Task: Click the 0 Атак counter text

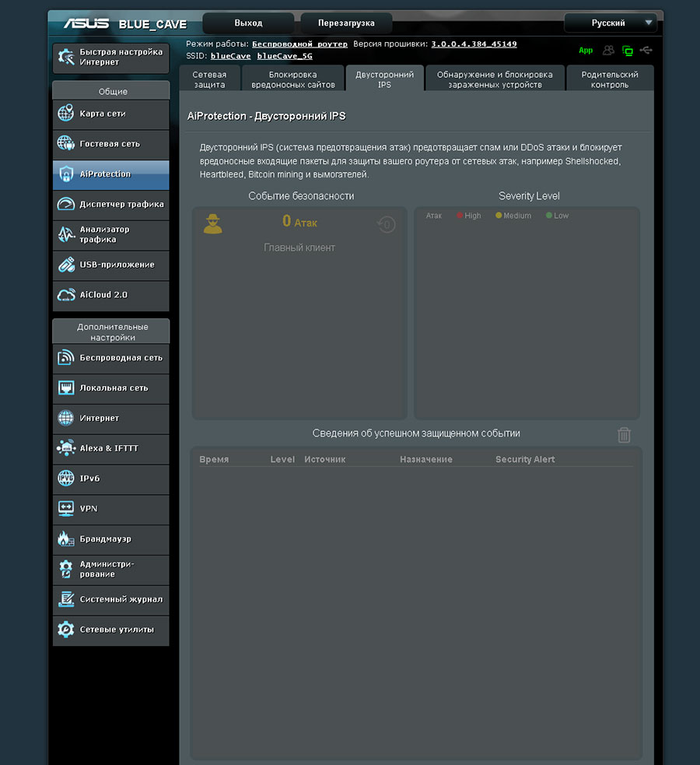Action: (x=299, y=222)
